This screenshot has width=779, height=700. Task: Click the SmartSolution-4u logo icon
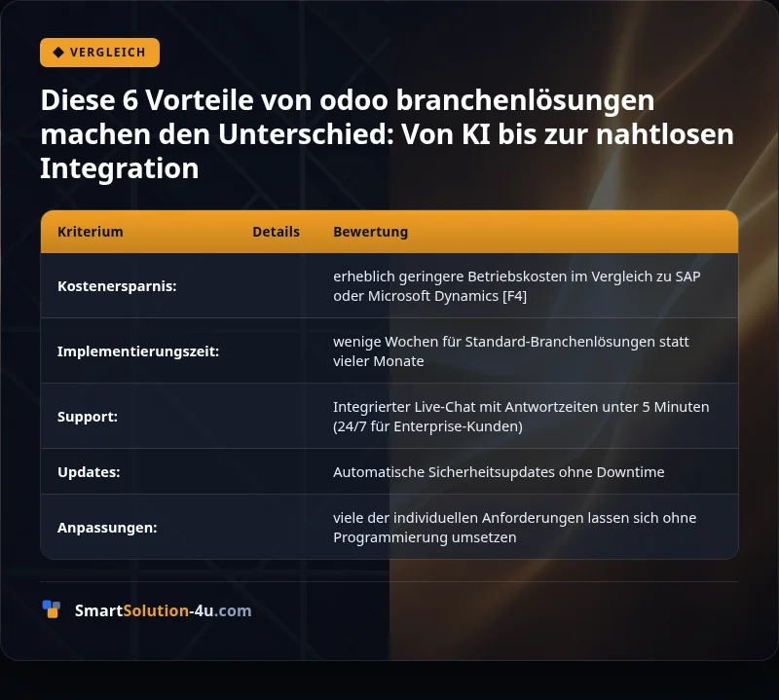click(x=52, y=609)
